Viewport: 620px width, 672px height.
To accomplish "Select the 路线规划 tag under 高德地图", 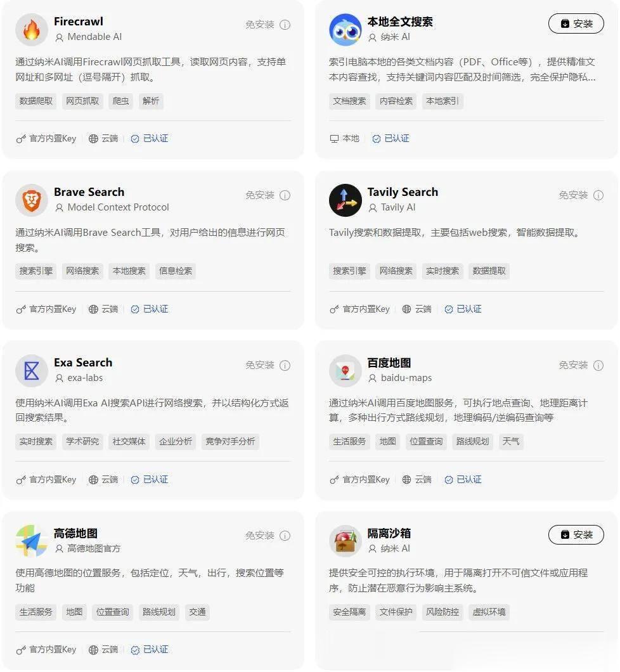I will [x=159, y=612].
